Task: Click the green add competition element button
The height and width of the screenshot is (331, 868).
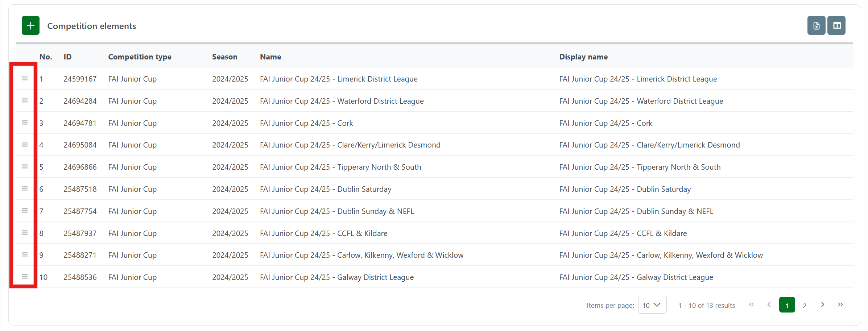Action: click(x=30, y=26)
